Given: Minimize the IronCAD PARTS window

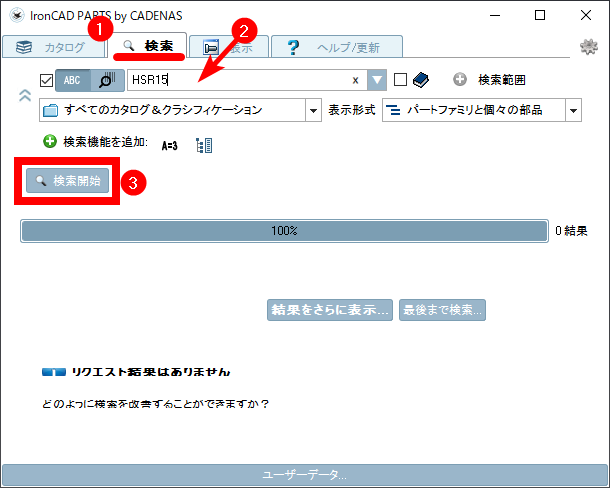Looking at the screenshot, I should 495,15.
